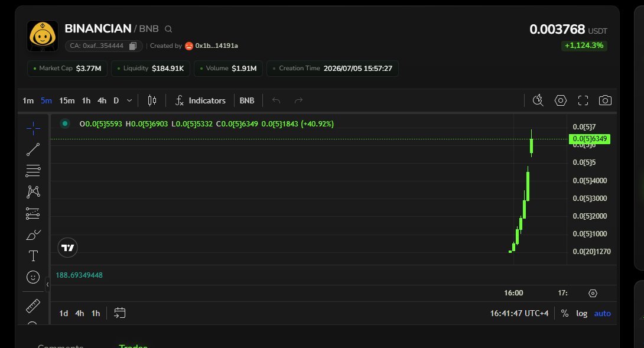Click the 0.003768 USDT price
644x348 pixels.
(568, 30)
